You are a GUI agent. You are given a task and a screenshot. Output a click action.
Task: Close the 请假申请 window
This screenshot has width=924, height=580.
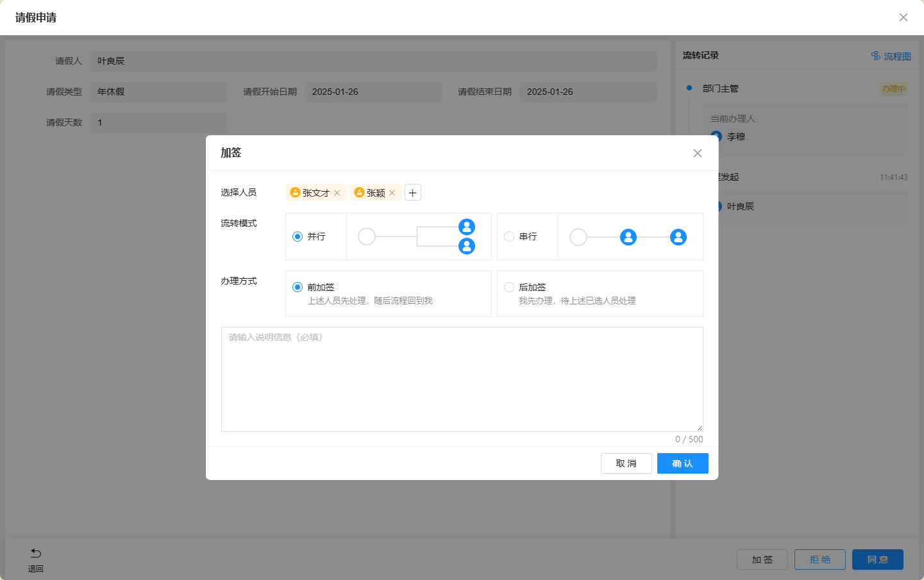pos(903,17)
